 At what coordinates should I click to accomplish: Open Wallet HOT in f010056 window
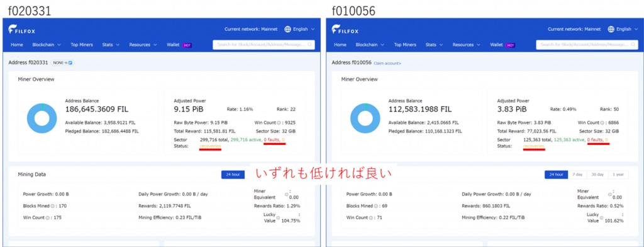(x=502, y=45)
